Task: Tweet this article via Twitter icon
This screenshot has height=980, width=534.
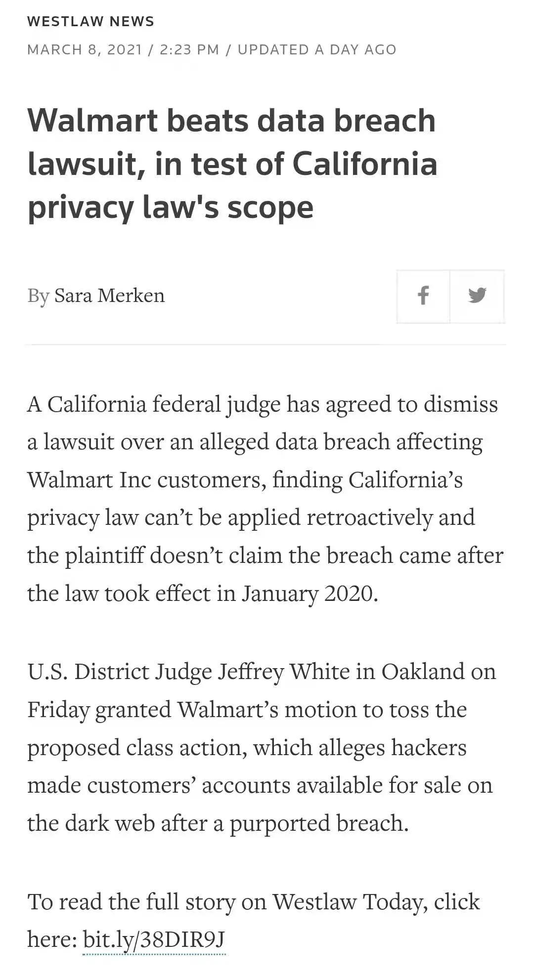Action: click(x=477, y=297)
